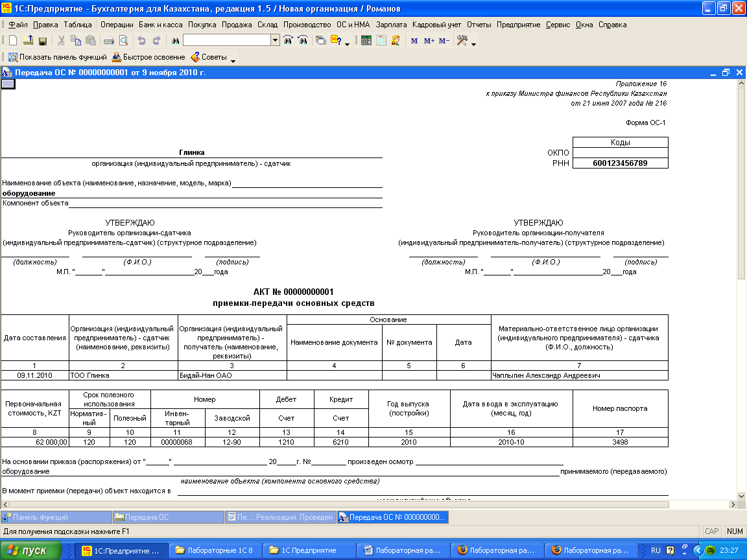This screenshot has height=560, width=747.
Task: Click the Cut scissors icon
Action: (61, 41)
